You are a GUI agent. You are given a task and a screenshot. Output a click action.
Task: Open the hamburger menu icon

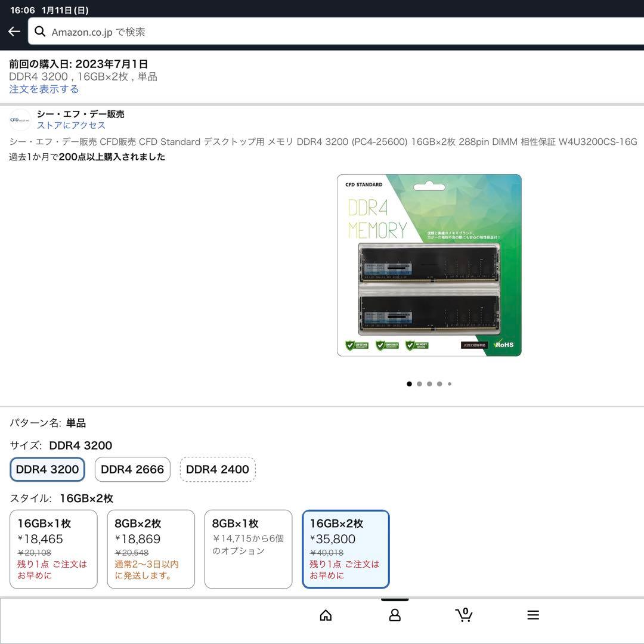point(532,615)
